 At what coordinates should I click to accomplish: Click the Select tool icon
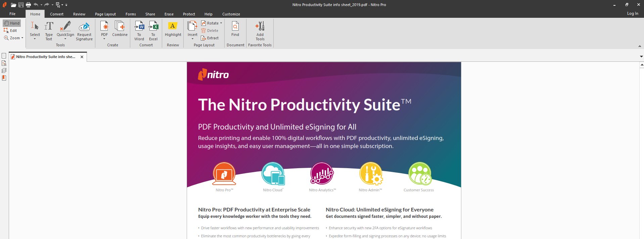[x=35, y=26]
